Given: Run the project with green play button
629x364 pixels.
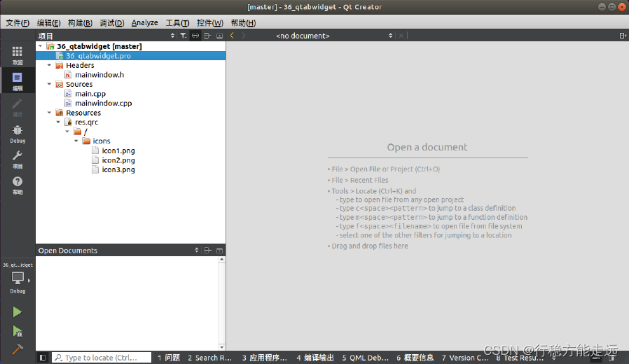Looking at the screenshot, I should click(17, 312).
